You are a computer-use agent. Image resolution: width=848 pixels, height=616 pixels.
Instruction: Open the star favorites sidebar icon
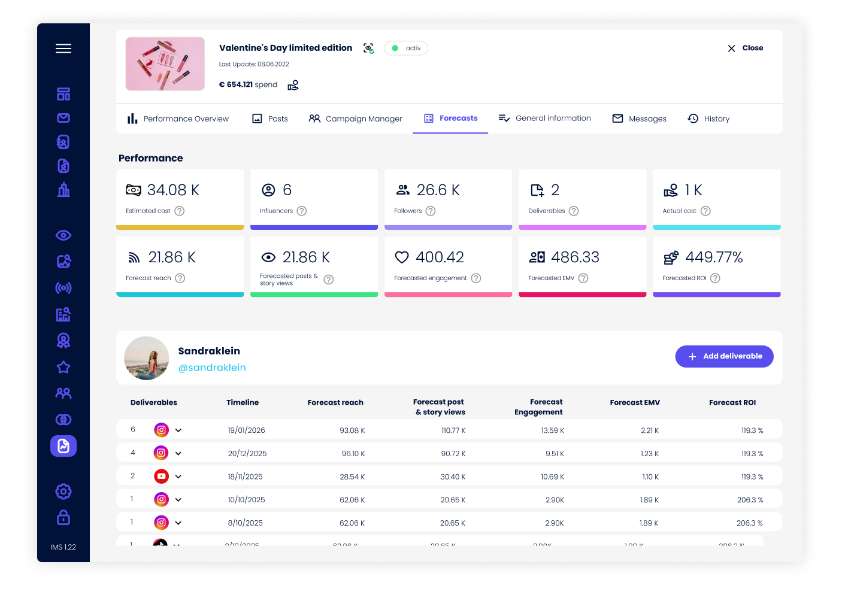coord(63,367)
